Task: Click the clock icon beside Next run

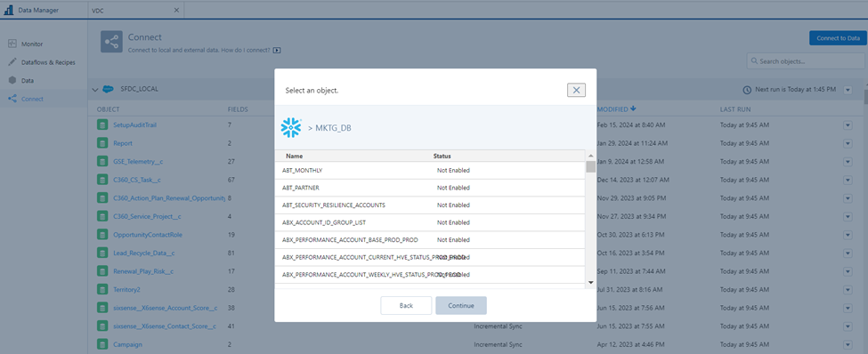Action: (x=747, y=90)
